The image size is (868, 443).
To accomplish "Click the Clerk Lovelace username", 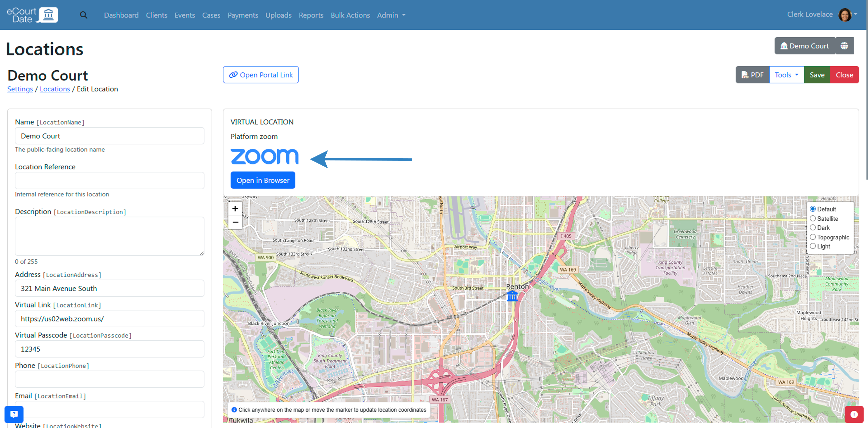I will point(809,14).
